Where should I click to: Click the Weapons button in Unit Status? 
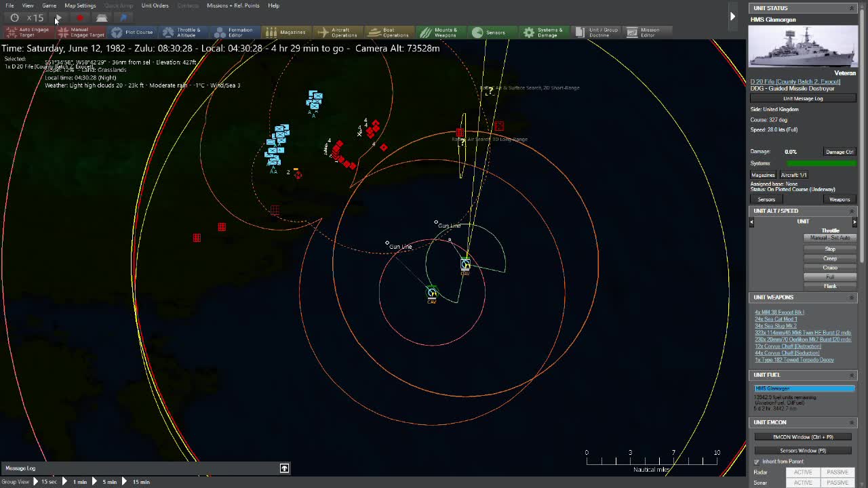tap(840, 199)
